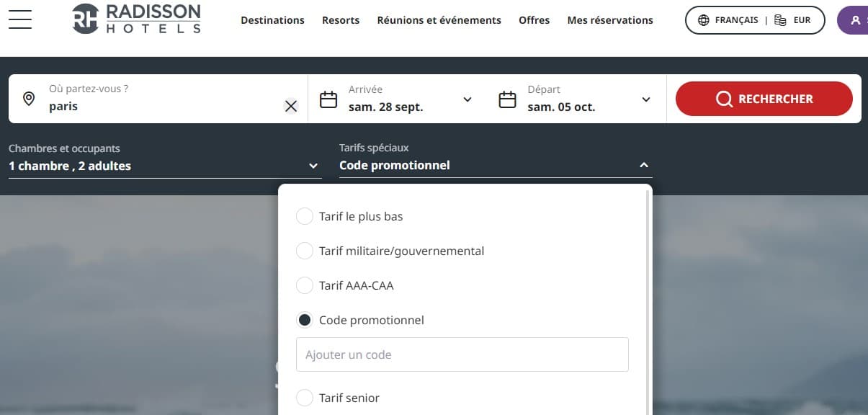868x415 pixels.
Task: Choose the Tarif militaire/gouvernemental radio button
Action: [305, 251]
